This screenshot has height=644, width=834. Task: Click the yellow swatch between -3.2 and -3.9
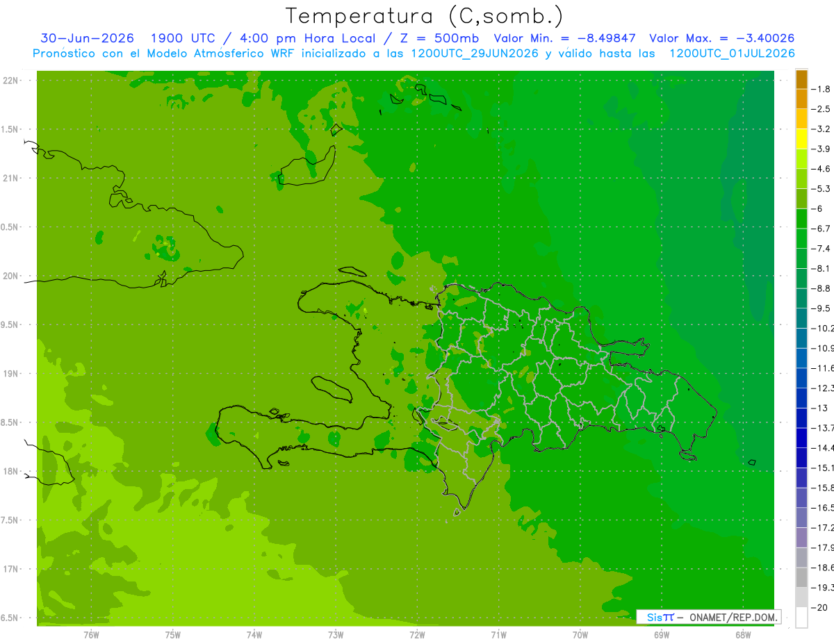coord(801,139)
